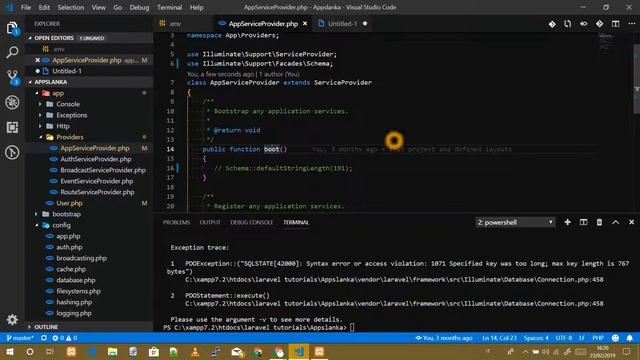Open database.php in config folder
The image size is (640, 360).
(76, 280)
